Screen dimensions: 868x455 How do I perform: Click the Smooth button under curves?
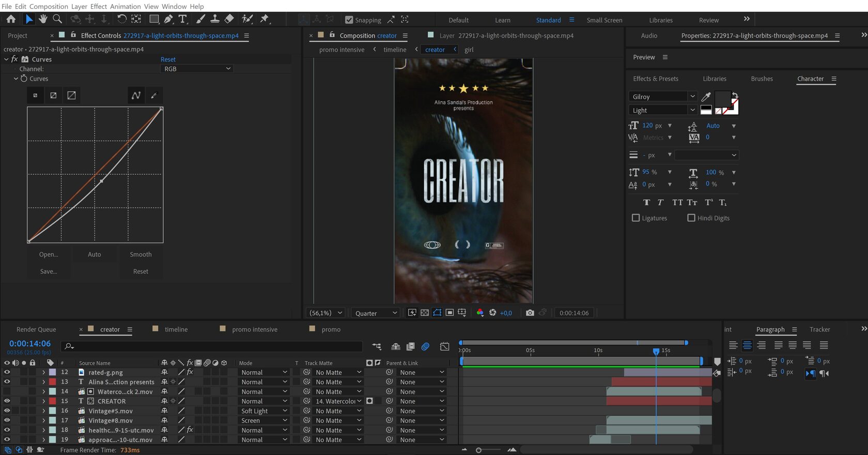coord(141,254)
